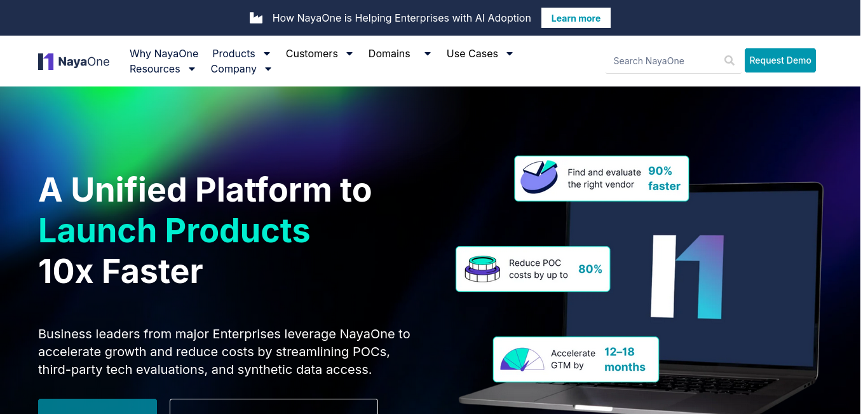Click the "Launch Products" heading text
The image size is (868, 414).
[174, 230]
